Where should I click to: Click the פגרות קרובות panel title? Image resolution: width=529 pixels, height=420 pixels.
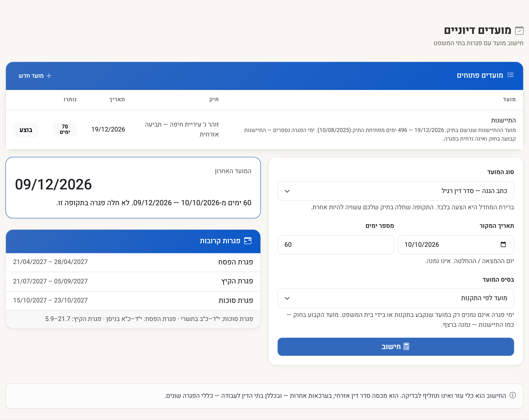[x=220, y=241]
